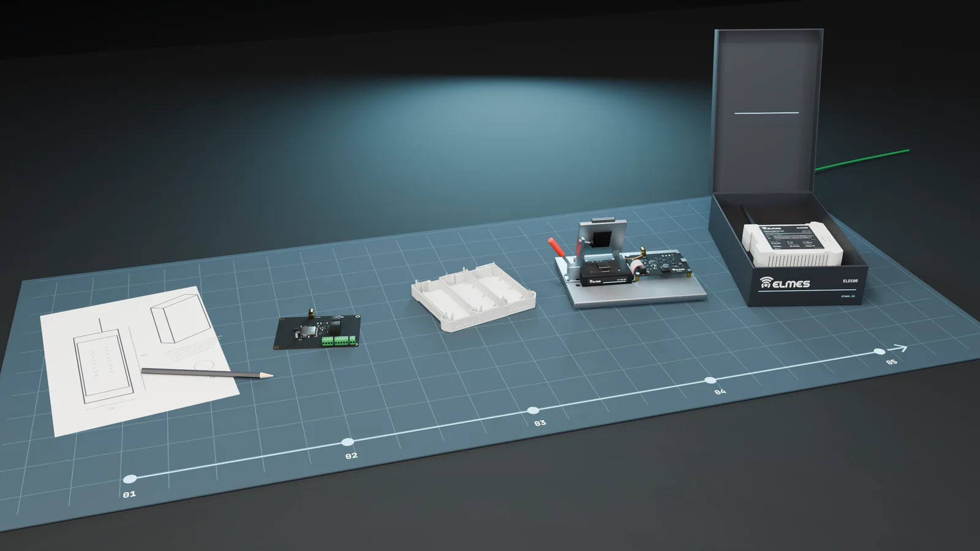Screen dimensions: 980x551
Task: Click the "05" step label
Action: coord(891,362)
